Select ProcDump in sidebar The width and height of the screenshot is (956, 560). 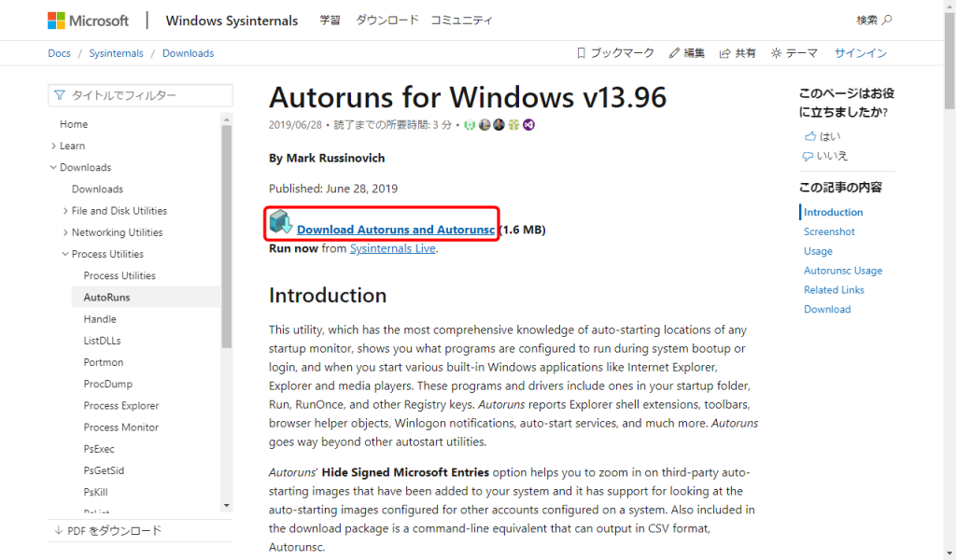click(x=108, y=384)
